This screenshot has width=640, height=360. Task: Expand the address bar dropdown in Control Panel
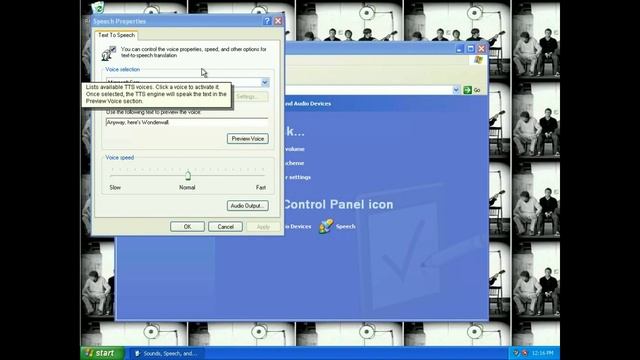click(456, 90)
